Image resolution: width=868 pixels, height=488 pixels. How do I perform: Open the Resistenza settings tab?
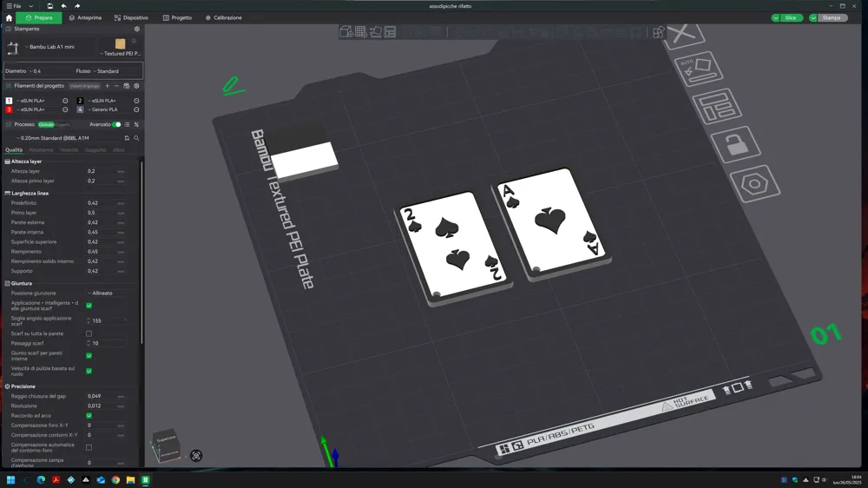tap(41, 150)
